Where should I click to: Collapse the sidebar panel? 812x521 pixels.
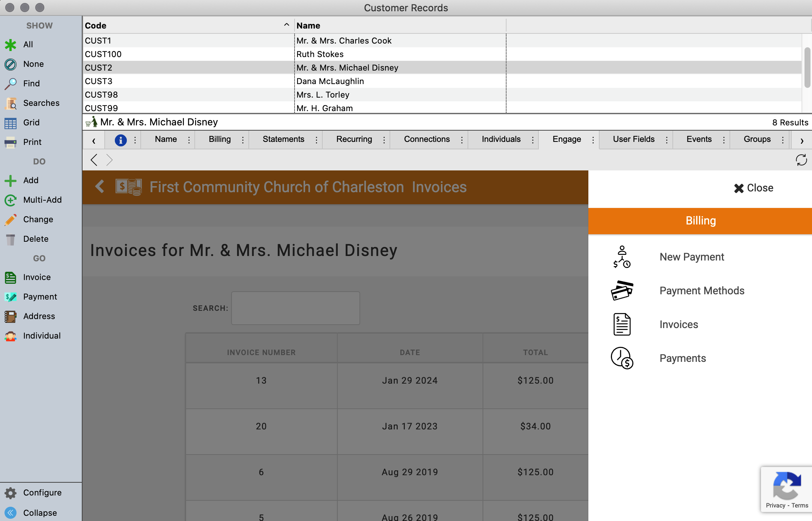click(x=11, y=513)
